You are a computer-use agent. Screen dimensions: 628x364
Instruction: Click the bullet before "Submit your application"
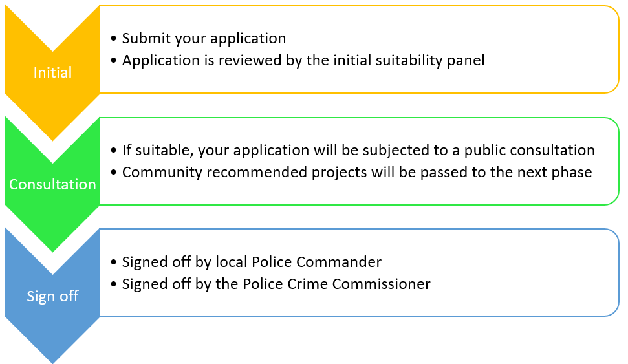pyautogui.click(x=114, y=39)
